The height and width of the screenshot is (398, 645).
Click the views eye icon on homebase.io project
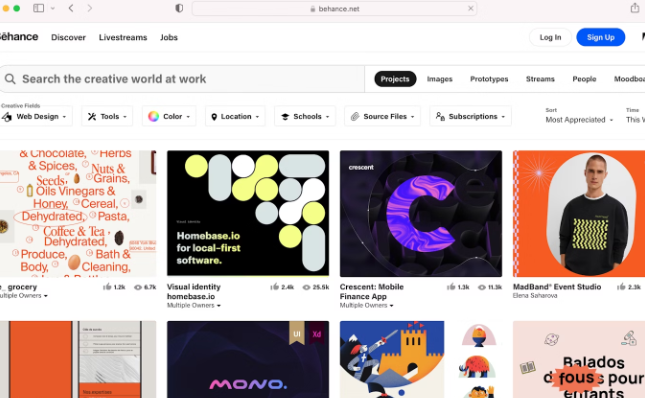coord(306,287)
